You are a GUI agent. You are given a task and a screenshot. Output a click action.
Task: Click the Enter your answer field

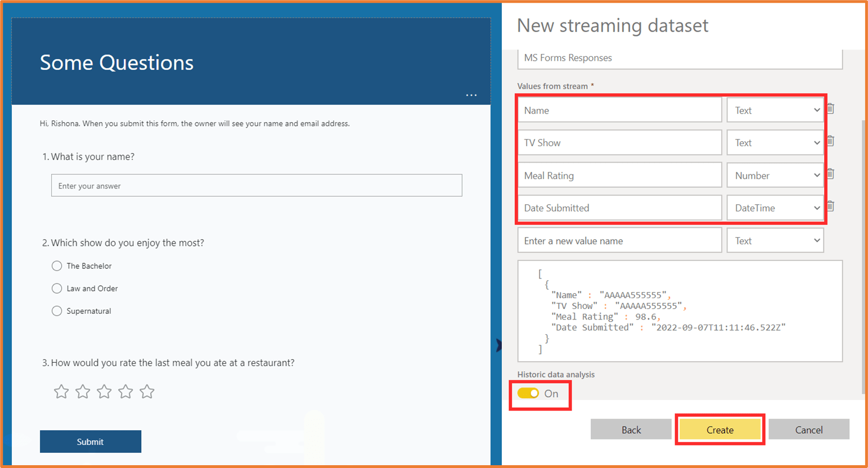257,185
